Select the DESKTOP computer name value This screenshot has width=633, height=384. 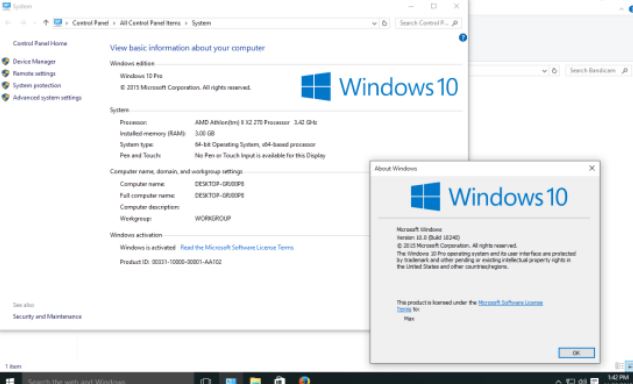click(219, 184)
